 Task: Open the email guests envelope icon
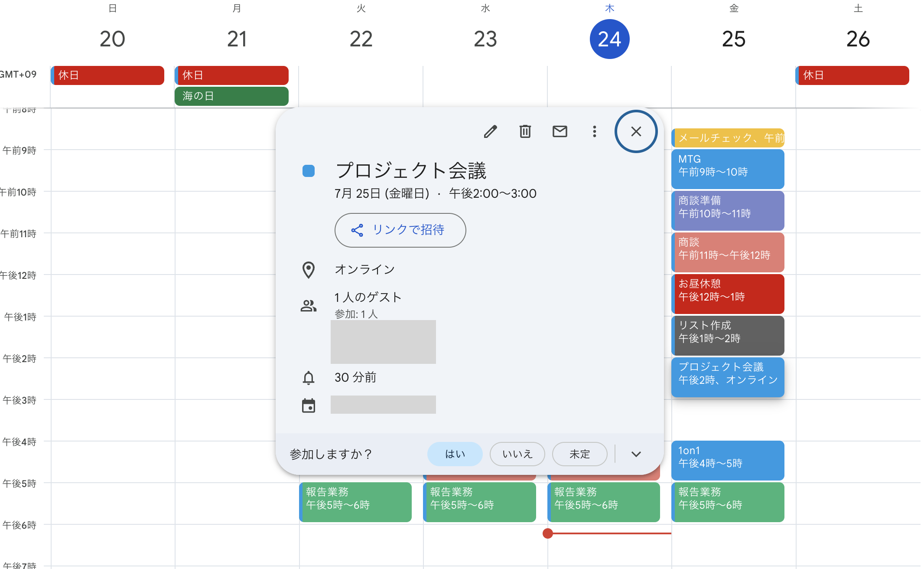(x=560, y=131)
